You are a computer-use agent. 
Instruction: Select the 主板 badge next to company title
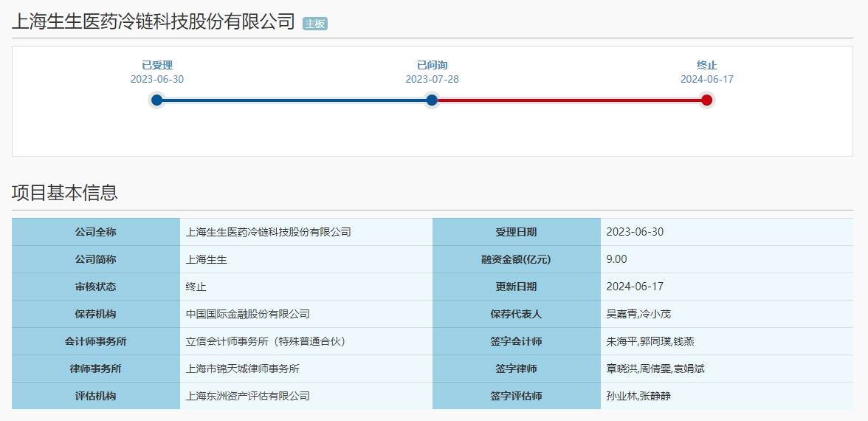point(315,24)
